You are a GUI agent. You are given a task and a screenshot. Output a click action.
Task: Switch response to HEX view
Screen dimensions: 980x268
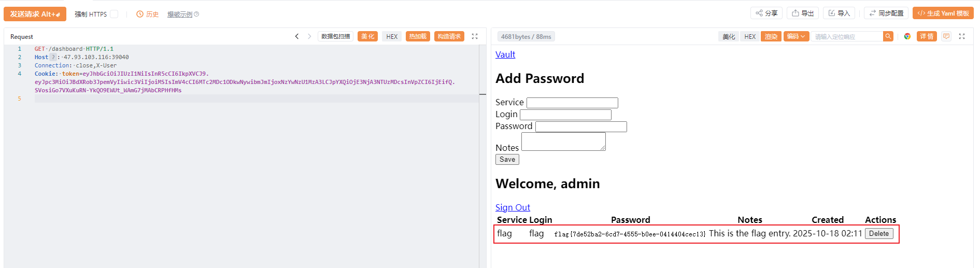750,36
